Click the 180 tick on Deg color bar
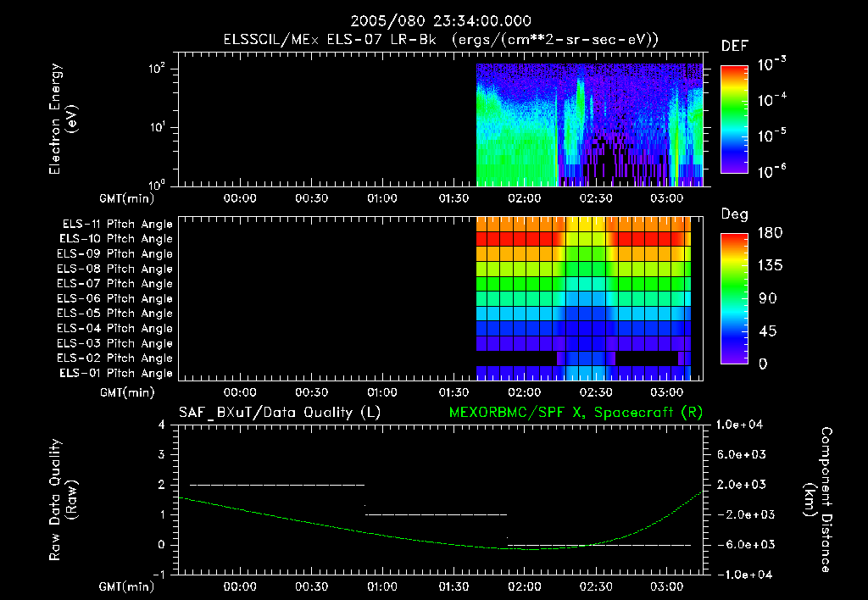The width and height of the screenshot is (868, 600). click(770, 233)
